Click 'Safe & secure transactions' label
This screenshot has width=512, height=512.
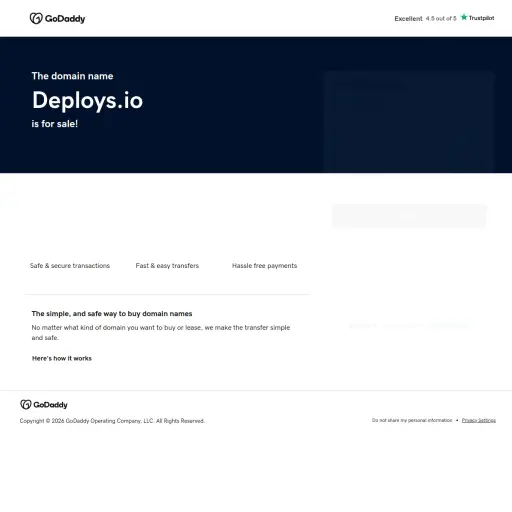(x=70, y=266)
